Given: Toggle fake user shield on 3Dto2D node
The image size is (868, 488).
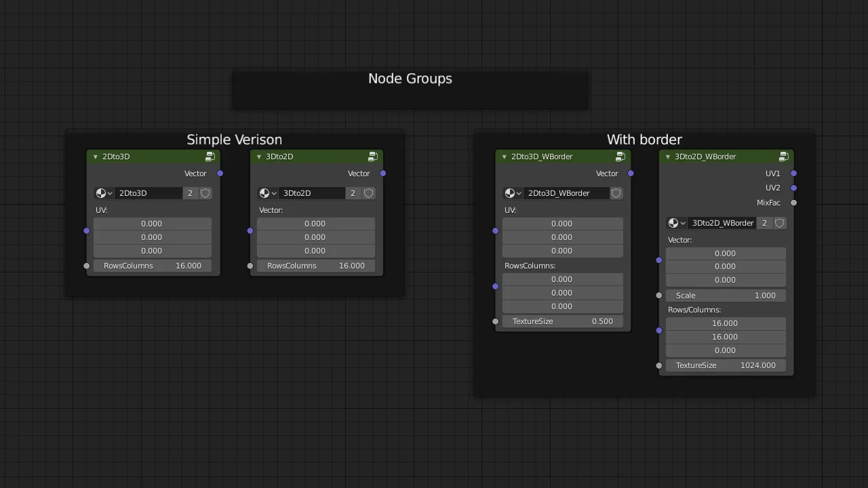Looking at the screenshot, I should pos(368,193).
